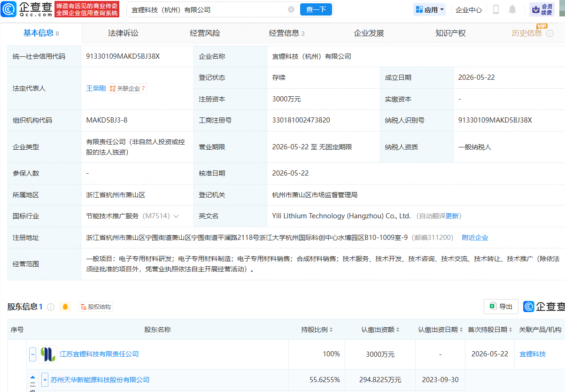Switch to 经营信息 tab
The height and width of the screenshot is (392, 565).
point(287,33)
